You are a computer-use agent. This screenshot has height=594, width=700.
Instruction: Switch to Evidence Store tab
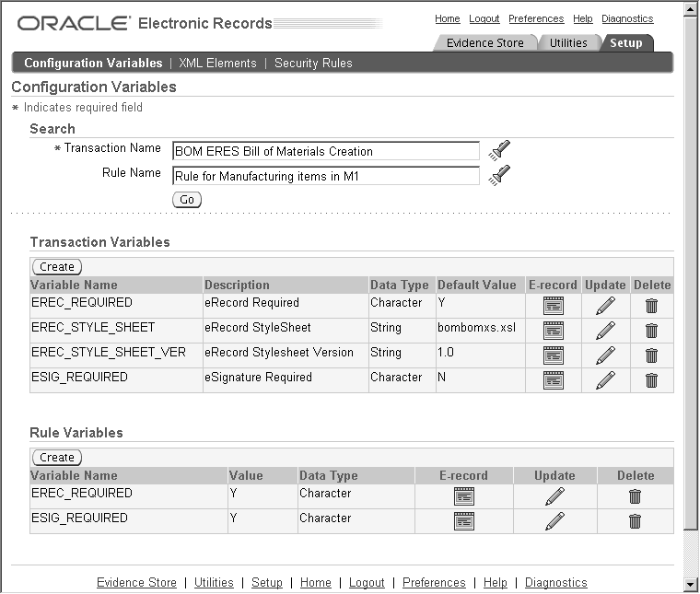tap(484, 43)
